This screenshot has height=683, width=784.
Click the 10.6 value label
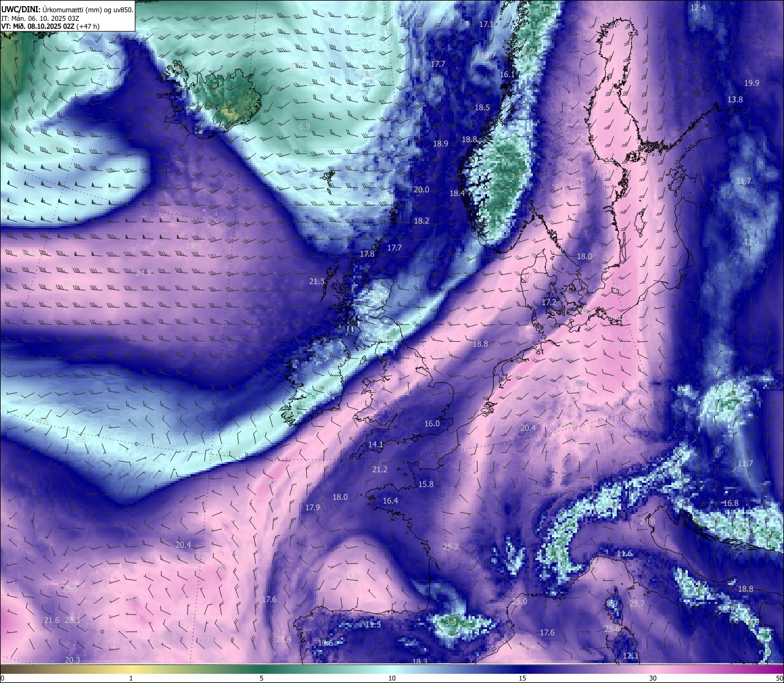coord(325,643)
